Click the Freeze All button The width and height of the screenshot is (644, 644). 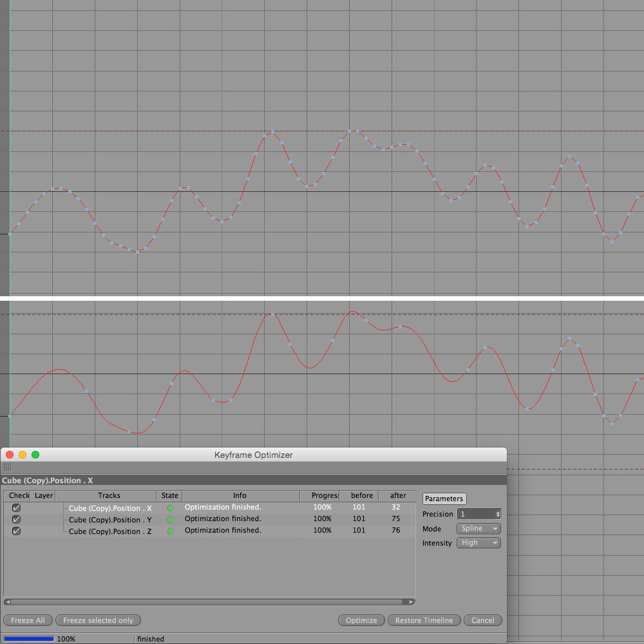[x=28, y=620]
